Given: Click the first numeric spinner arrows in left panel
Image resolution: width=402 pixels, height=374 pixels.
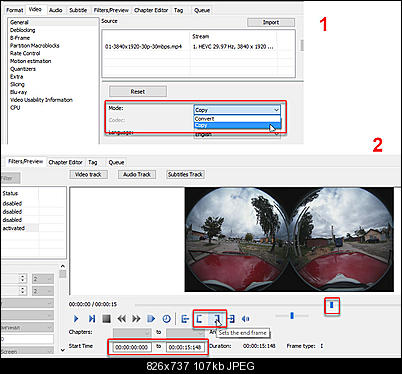Looking at the screenshot, I should tap(23, 278).
